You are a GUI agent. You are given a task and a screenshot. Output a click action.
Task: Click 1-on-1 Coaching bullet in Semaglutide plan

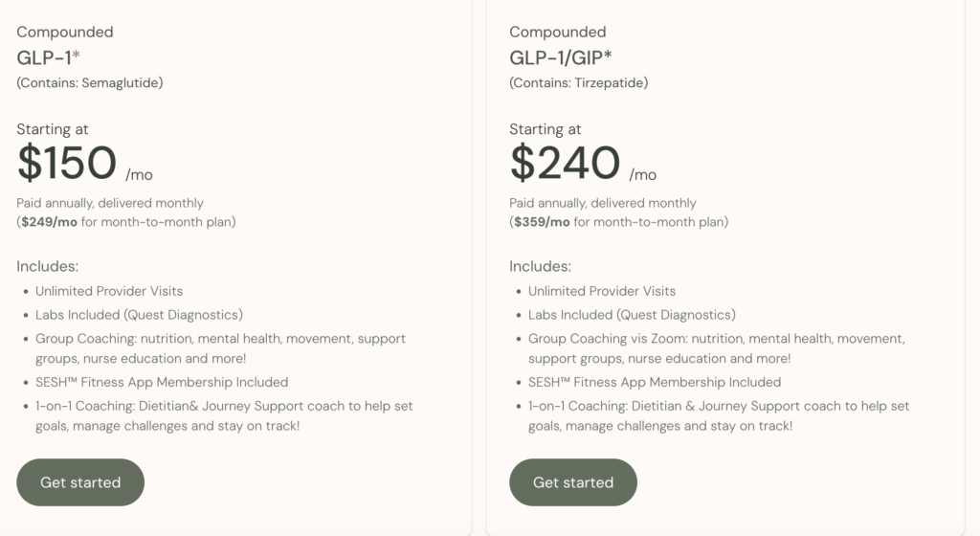224,406
